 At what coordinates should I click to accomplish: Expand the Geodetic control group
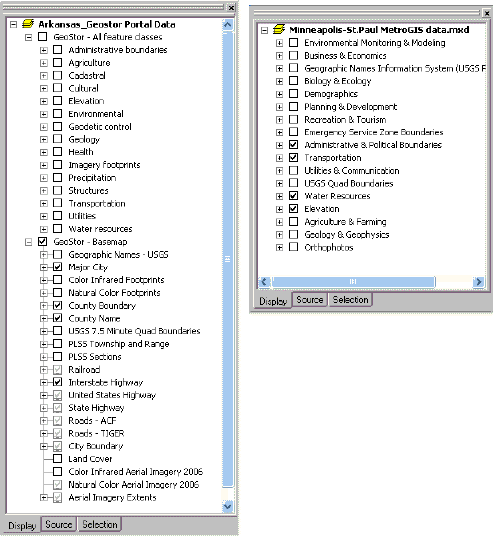click(x=43, y=127)
